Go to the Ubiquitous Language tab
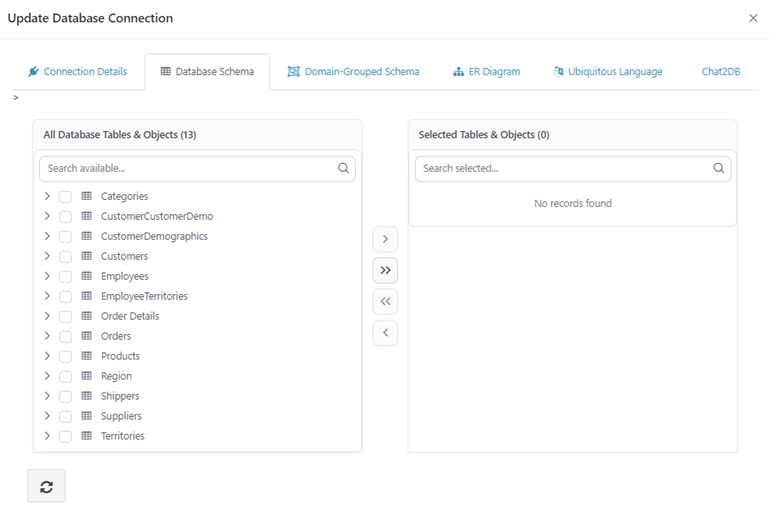Viewport: 769px width, 515px height. point(608,72)
